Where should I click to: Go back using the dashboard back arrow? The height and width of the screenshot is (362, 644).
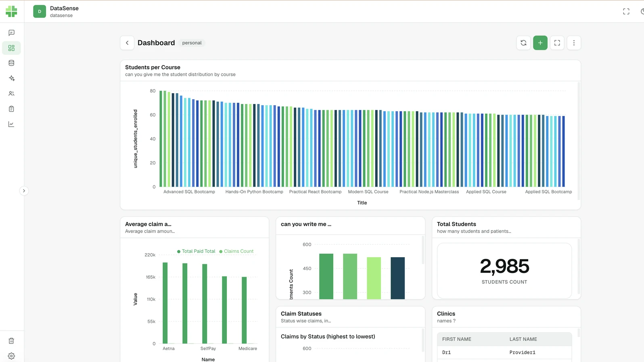tap(127, 43)
